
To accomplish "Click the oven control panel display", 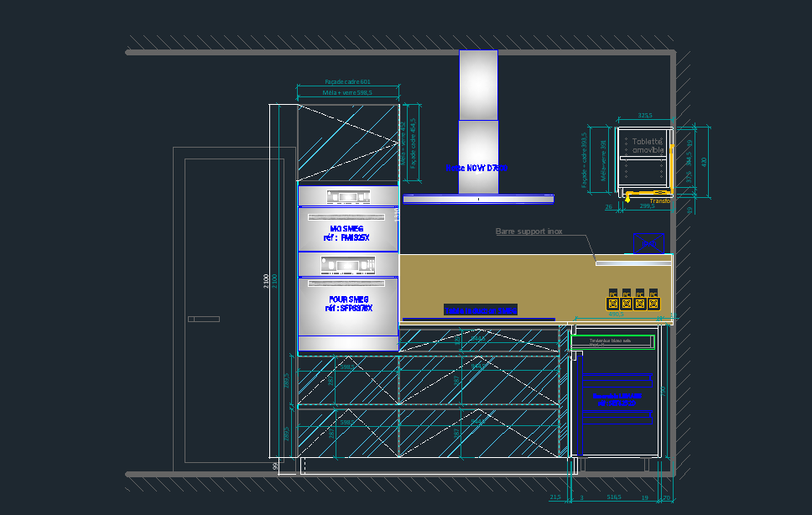I will (x=348, y=266).
